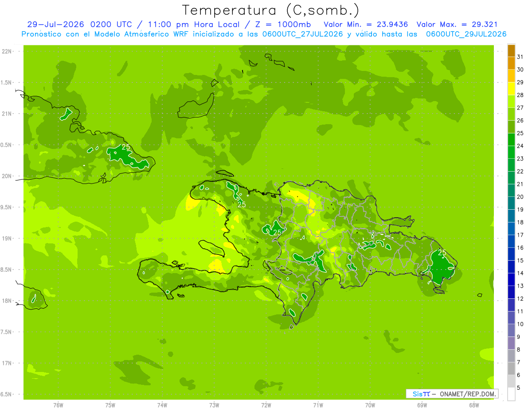Click the '17N' latitude label

point(8,363)
